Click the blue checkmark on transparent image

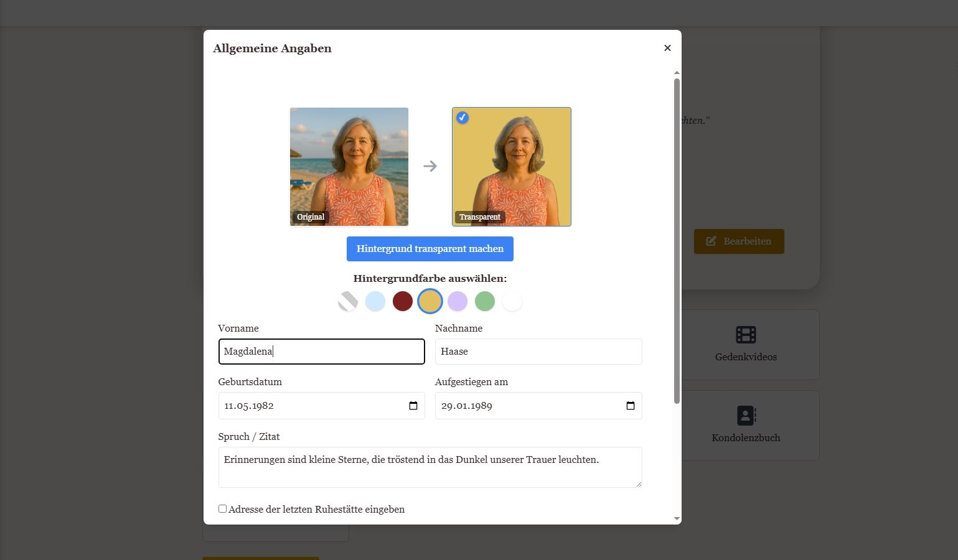coord(463,118)
